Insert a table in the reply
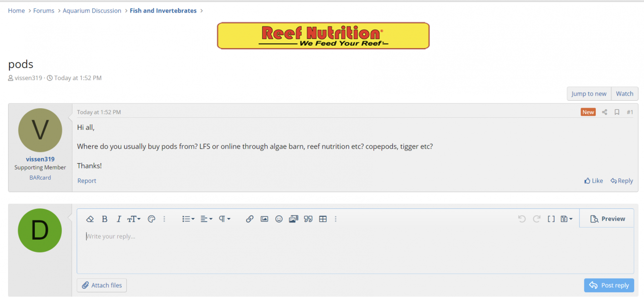This screenshot has width=644, height=297. click(x=323, y=219)
